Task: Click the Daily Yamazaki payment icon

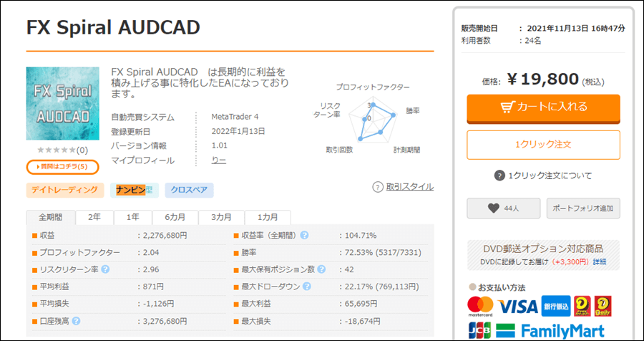Action: click(x=602, y=306)
